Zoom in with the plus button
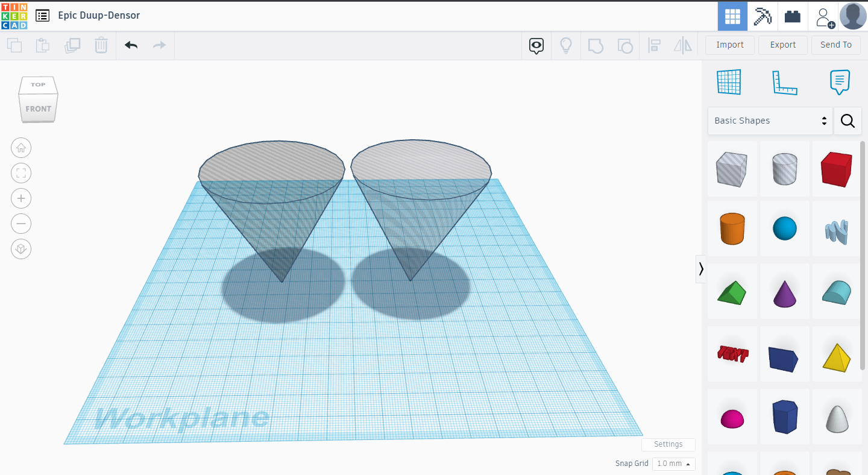This screenshot has height=475, width=868. tap(21, 198)
